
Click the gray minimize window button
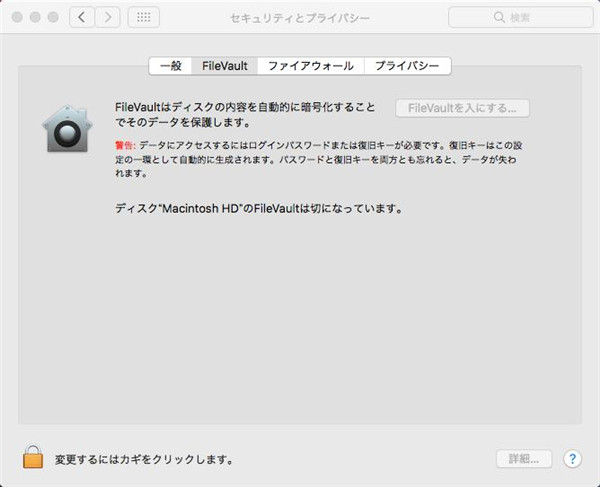35,17
